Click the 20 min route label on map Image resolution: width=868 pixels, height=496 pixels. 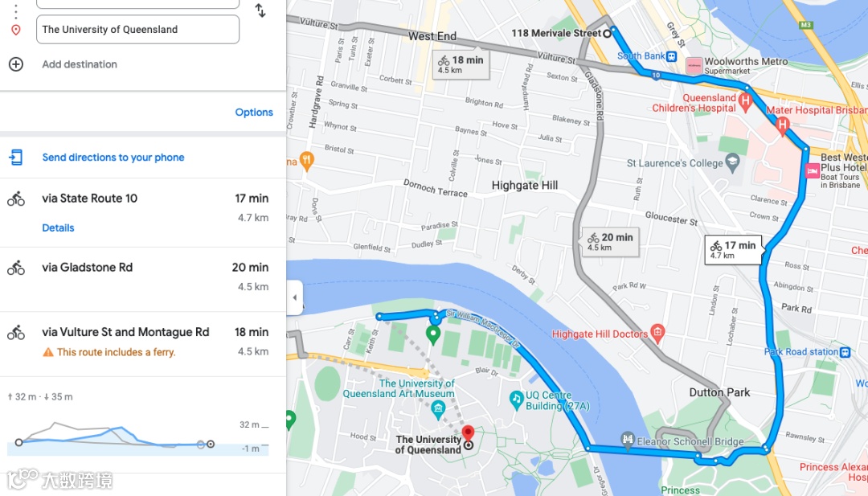click(x=610, y=242)
